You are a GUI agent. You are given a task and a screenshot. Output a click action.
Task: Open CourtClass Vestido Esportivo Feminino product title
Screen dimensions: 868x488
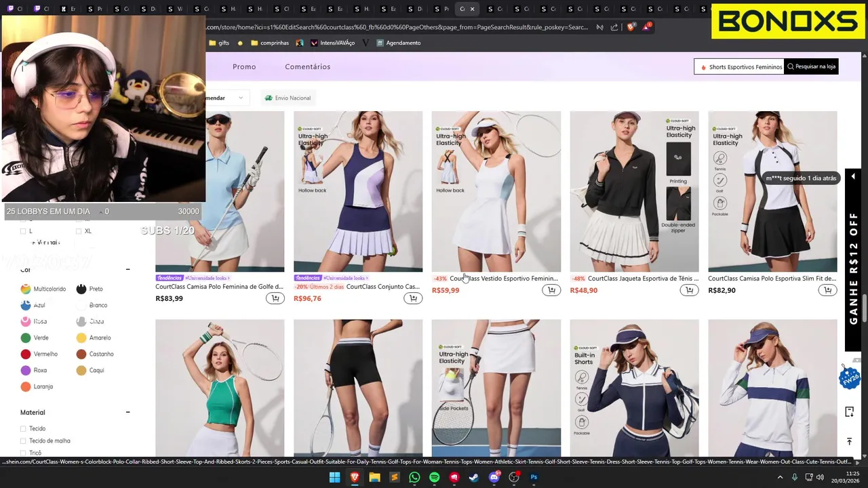tap(504, 279)
